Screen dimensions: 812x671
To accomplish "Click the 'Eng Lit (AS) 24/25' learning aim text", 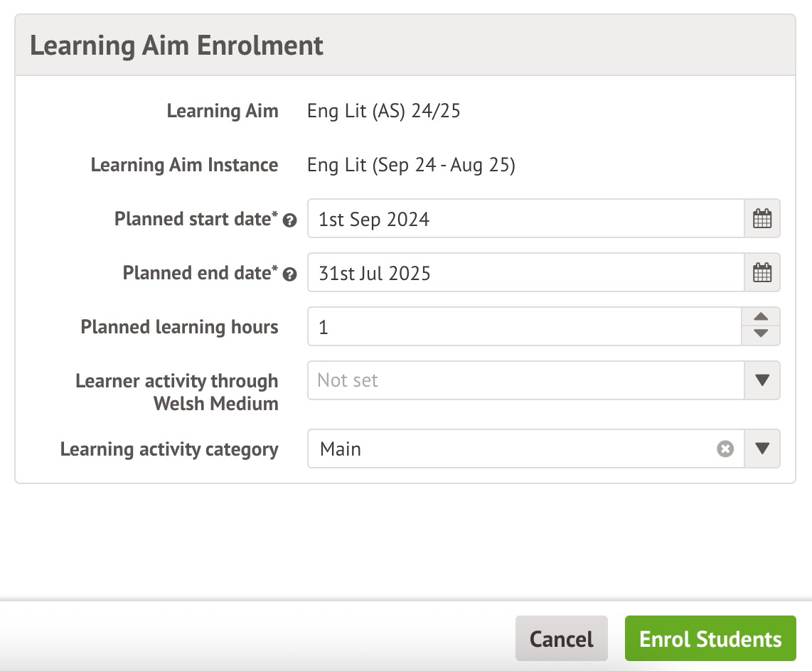I will (383, 111).
